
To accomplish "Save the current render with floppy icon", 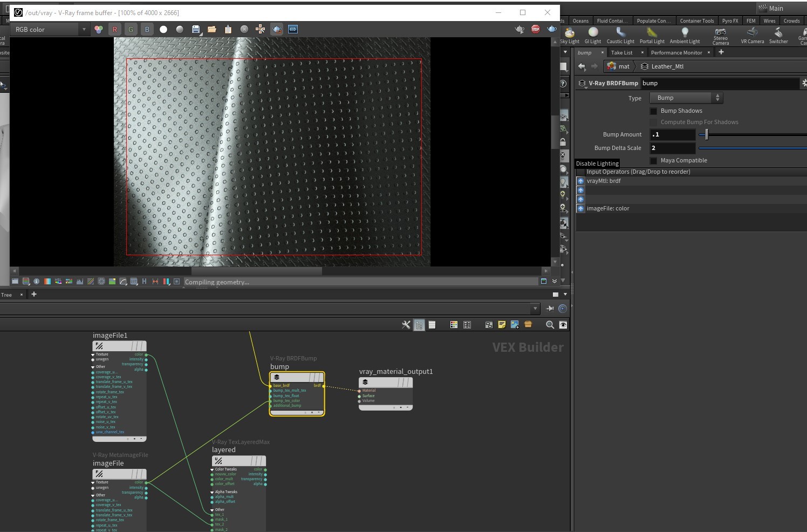I will pos(196,30).
